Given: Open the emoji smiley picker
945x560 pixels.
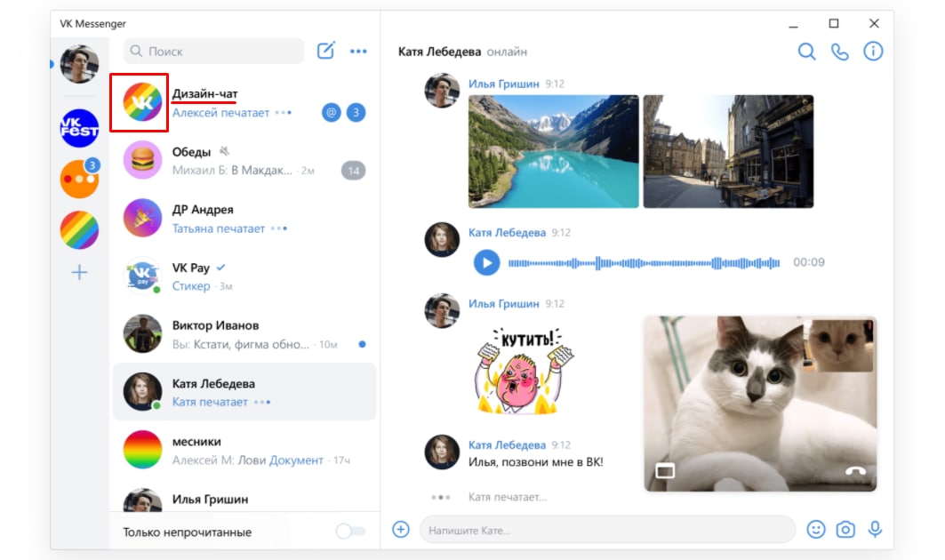Looking at the screenshot, I should coord(816,529).
